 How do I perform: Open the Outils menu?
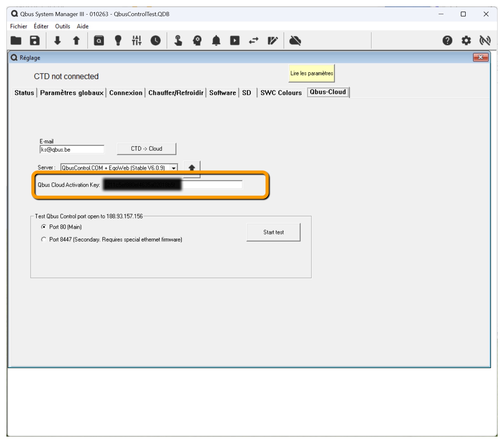pyautogui.click(x=62, y=26)
